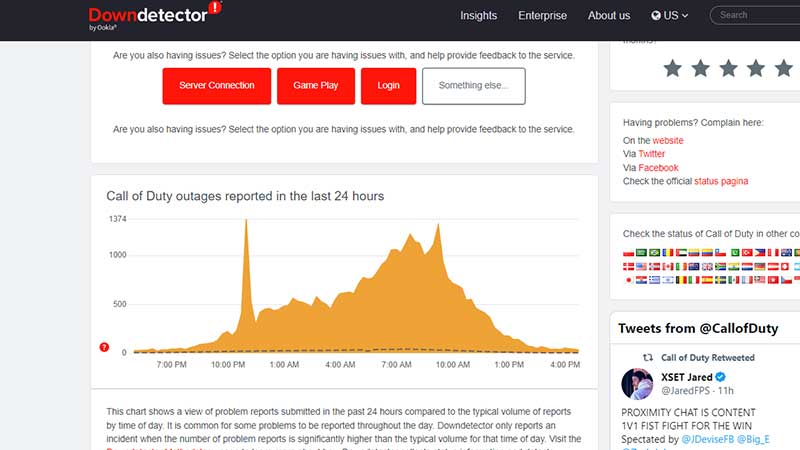This screenshot has height=450, width=800.
Task: Click the globe icon next to US
Action: click(656, 15)
